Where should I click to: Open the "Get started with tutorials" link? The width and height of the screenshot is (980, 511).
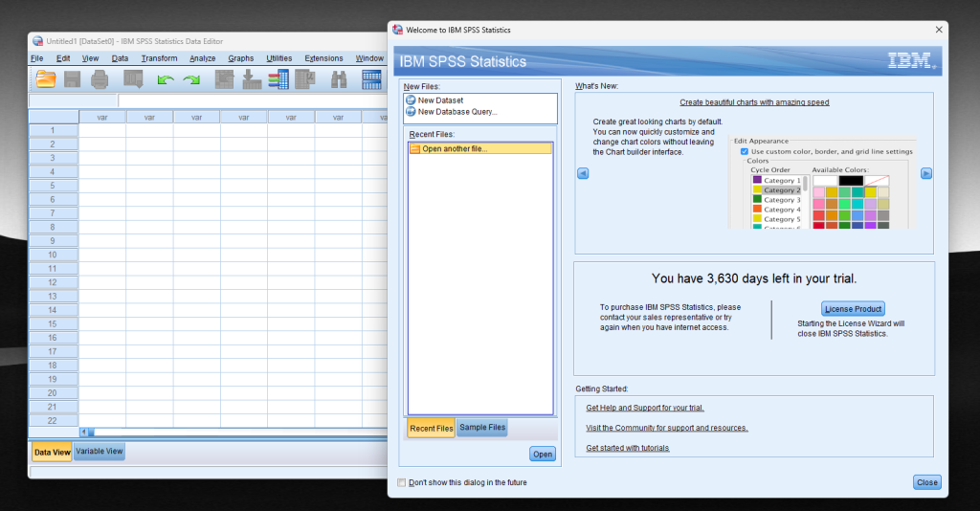627,448
